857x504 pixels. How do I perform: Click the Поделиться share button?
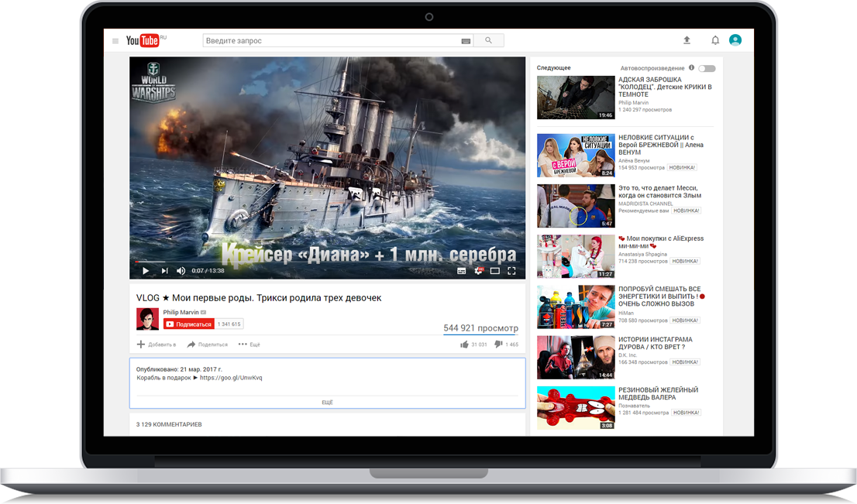coord(207,345)
